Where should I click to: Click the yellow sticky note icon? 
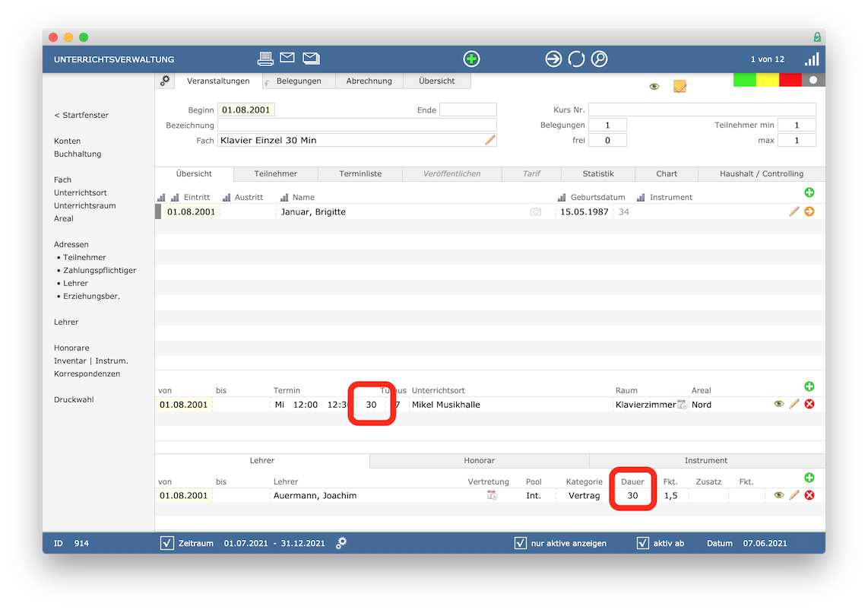coord(680,87)
